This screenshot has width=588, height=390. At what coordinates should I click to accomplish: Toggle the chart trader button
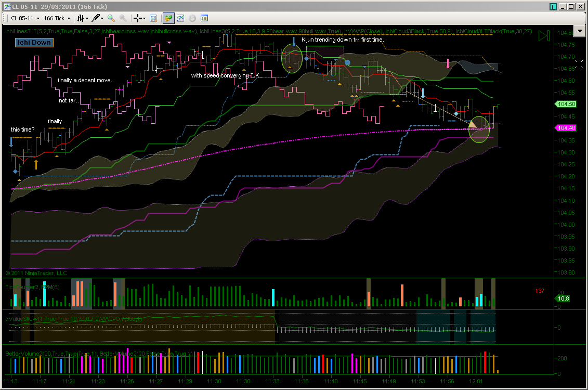[168, 18]
